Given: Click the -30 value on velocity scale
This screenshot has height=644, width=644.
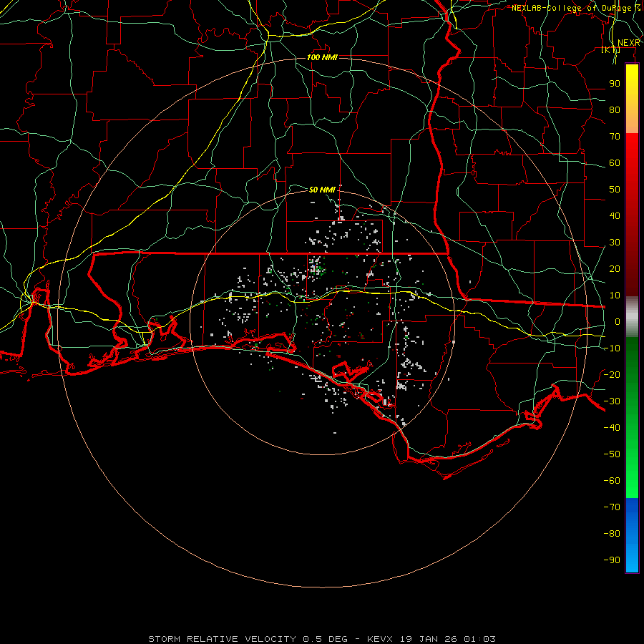Looking at the screenshot, I should [x=612, y=401].
